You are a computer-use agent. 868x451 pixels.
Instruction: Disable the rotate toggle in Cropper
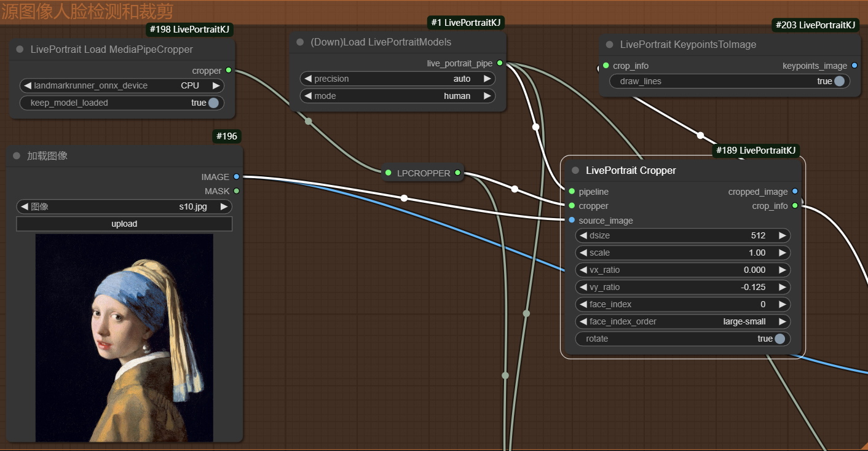click(x=779, y=339)
